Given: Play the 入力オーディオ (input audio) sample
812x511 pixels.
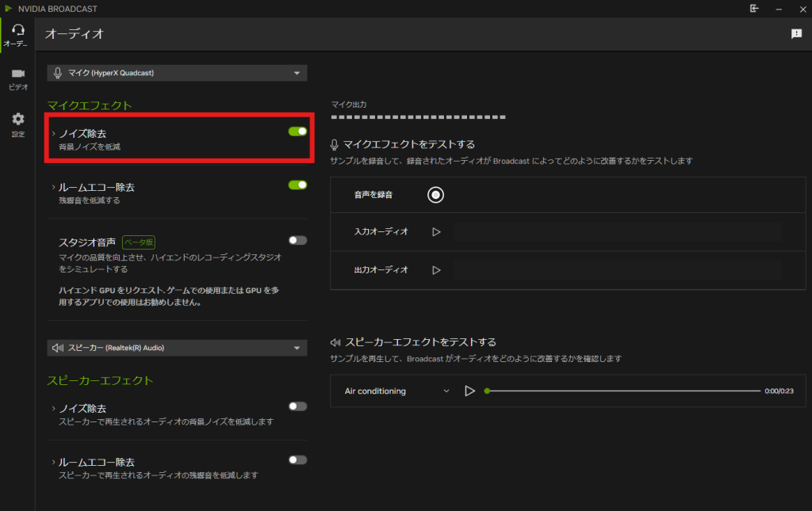Looking at the screenshot, I should coord(437,231).
